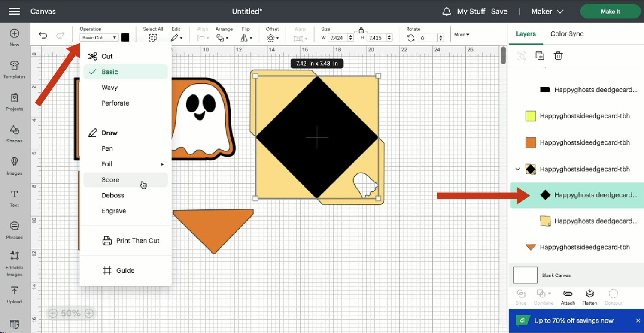Image resolution: width=644 pixels, height=333 pixels.
Task: Click the black operation color swatch
Action: tap(125, 38)
